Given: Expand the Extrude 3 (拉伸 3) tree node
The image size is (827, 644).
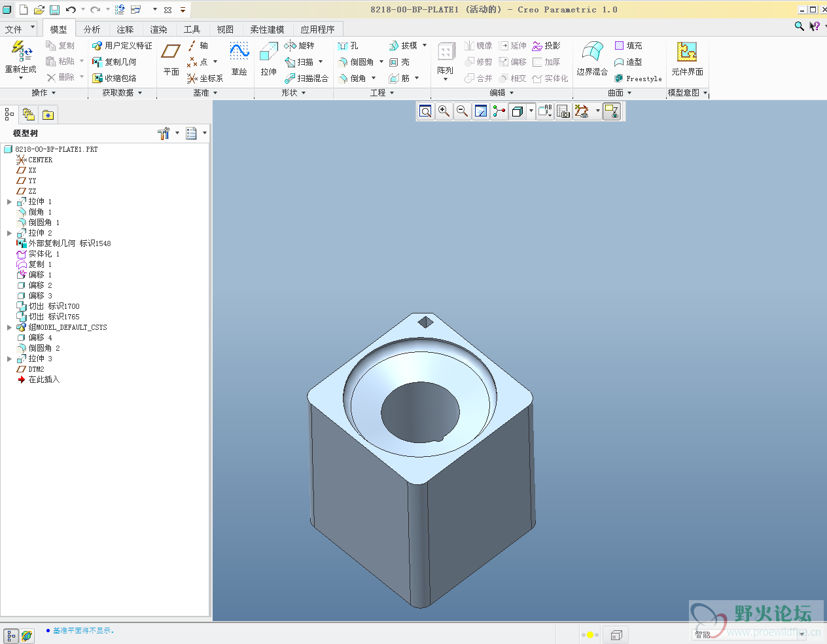Looking at the screenshot, I should [9, 359].
